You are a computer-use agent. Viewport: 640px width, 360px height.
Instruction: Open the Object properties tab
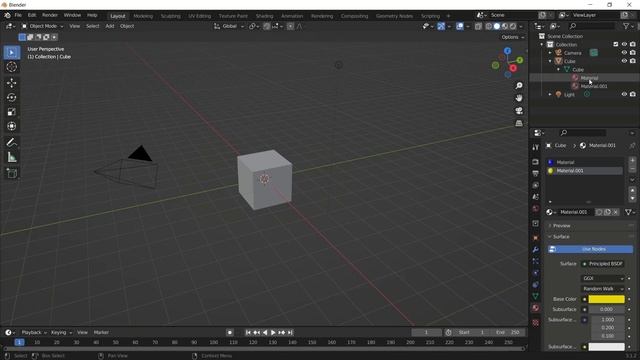pos(536,238)
